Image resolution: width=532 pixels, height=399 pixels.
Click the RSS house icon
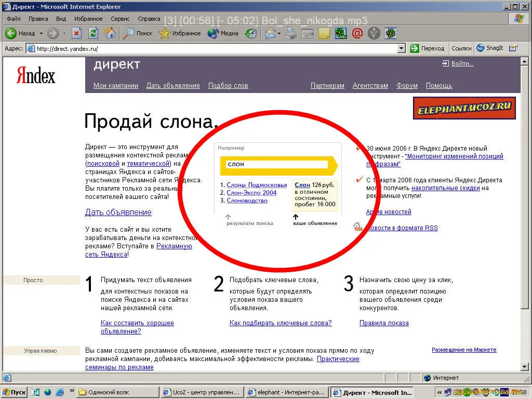point(357,227)
